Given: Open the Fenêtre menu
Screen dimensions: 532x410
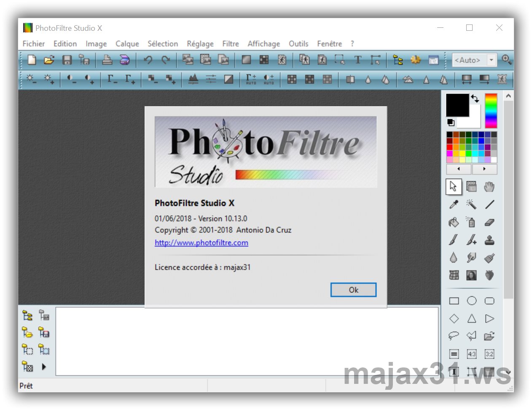Looking at the screenshot, I should 330,44.
